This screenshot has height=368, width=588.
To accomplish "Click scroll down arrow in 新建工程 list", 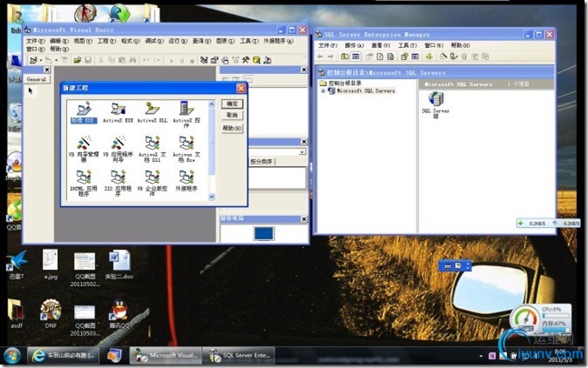I will tap(212, 197).
